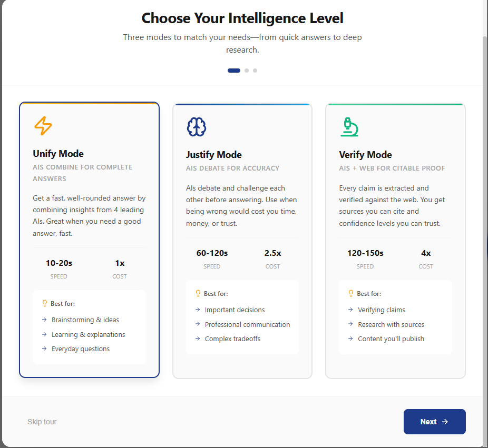Select the blue brain icon above Justify Mode
This screenshot has height=448, width=488.
(197, 127)
